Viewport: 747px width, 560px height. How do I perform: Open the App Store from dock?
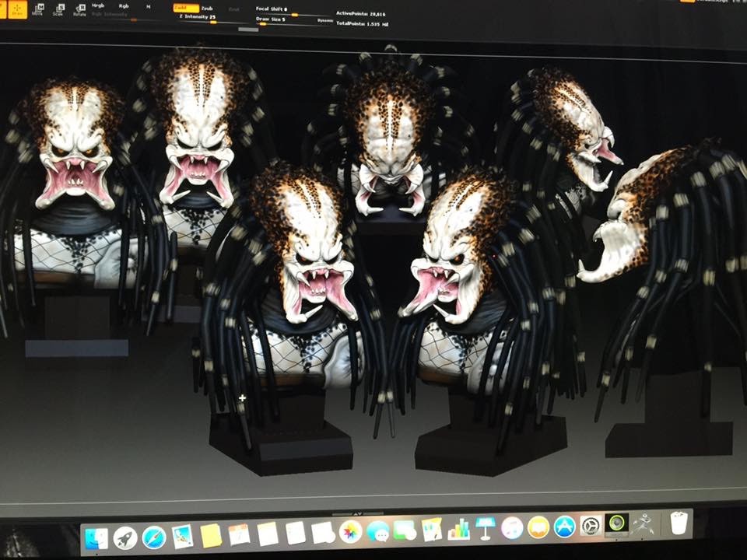[x=565, y=527]
